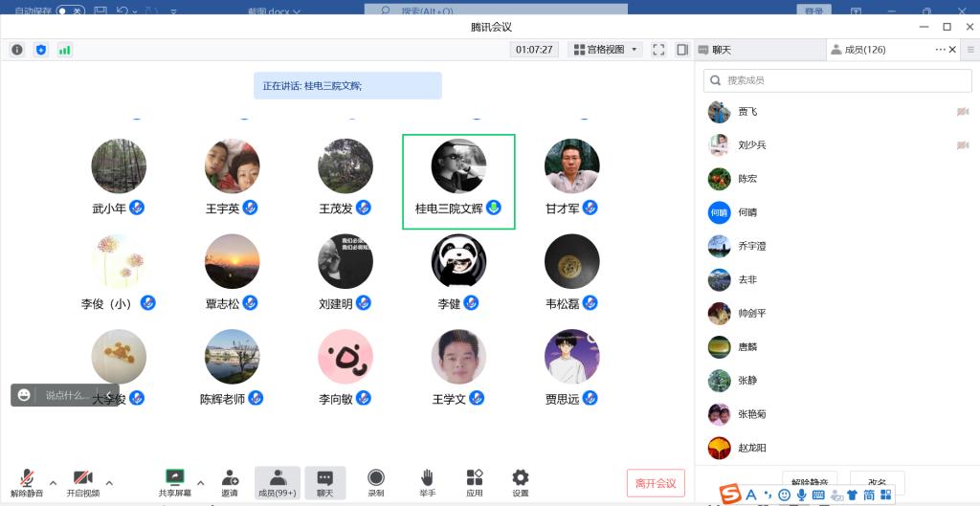Enter full screen via the expand icon

click(x=658, y=50)
